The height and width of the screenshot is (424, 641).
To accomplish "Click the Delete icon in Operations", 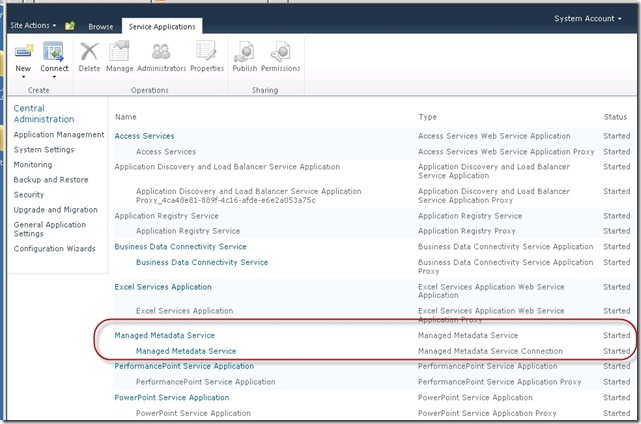I will click(89, 51).
